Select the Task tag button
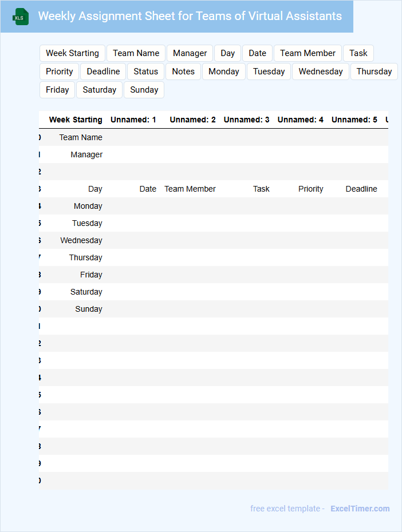Viewport: 402px width, 532px height. point(358,53)
